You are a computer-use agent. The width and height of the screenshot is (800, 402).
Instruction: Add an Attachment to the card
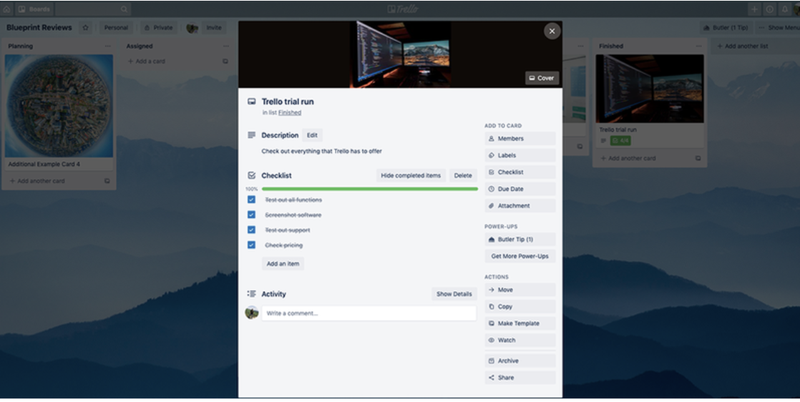pyautogui.click(x=520, y=206)
